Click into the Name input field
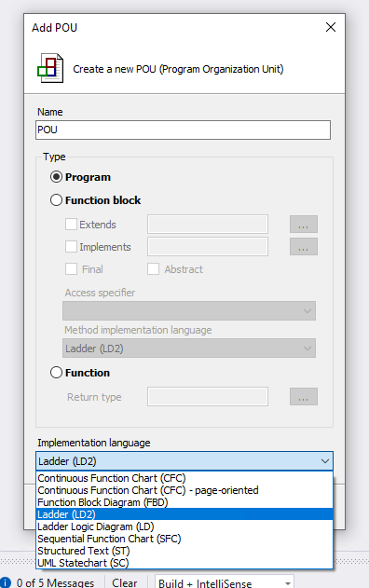The image size is (369, 588). pos(183,130)
